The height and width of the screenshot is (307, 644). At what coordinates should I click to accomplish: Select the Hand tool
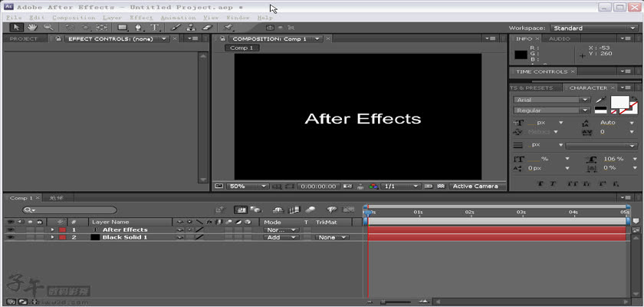coord(32,28)
